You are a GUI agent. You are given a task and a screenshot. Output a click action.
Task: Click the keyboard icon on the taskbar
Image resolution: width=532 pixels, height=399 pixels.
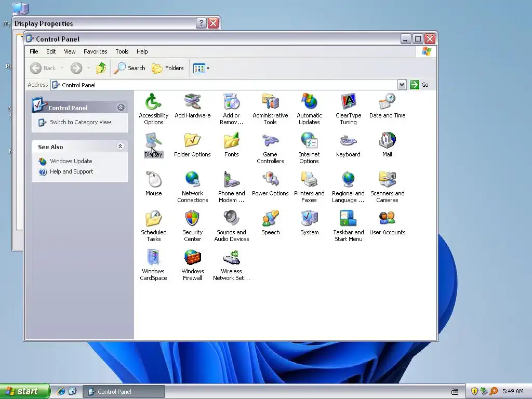point(455,392)
